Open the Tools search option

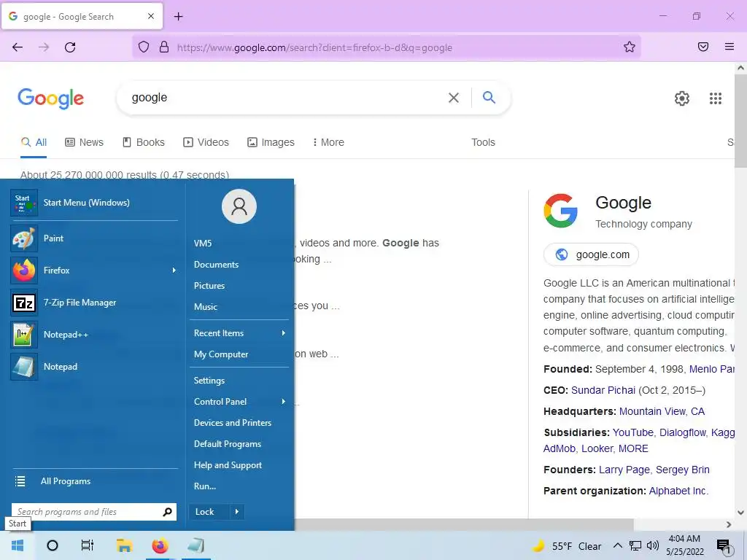(x=483, y=142)
